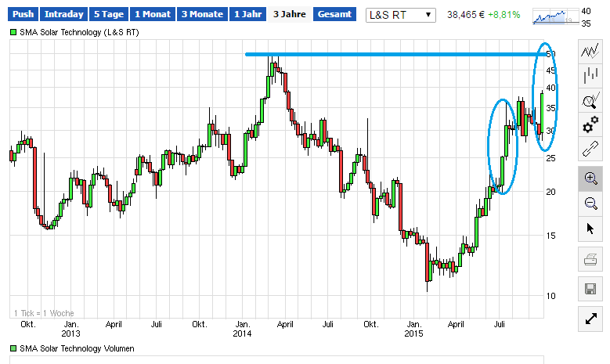
Task: Click the '1 Tick = 1 Woche' note
Action: pyautogui.click(x=44, y=313)
